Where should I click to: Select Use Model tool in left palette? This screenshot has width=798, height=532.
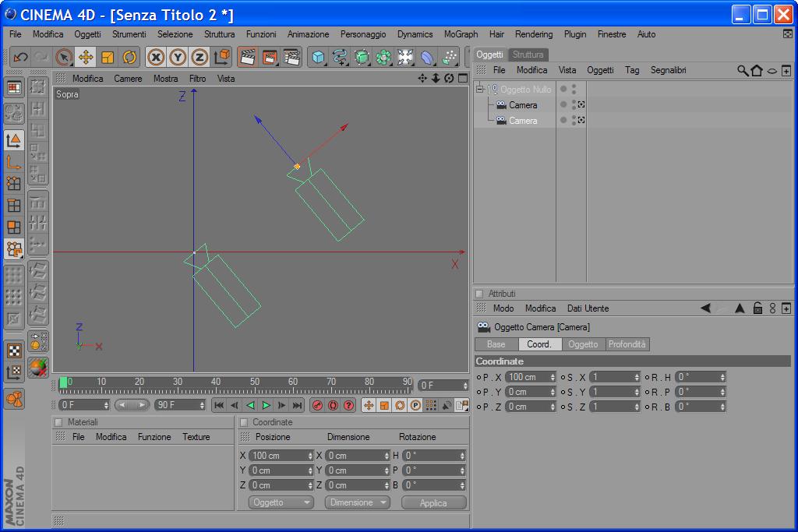[x=14, y=140]
